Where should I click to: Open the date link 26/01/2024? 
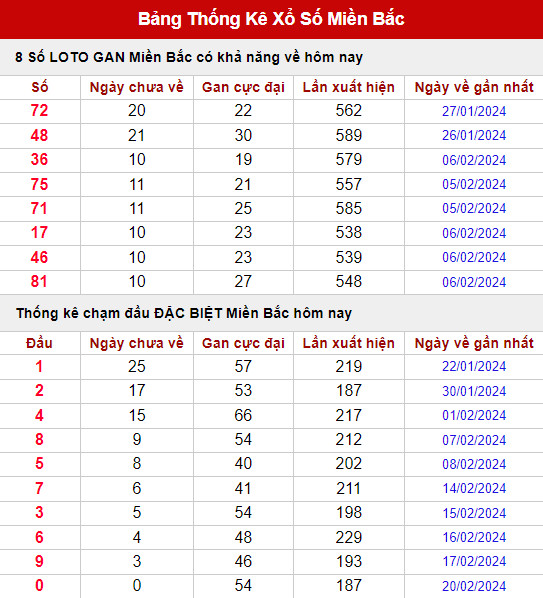[x=474, y=135]
